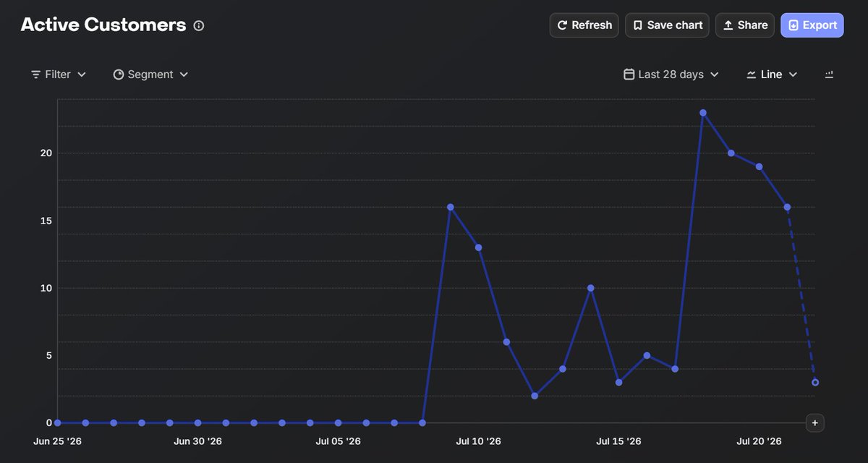The height and width of the screenshot is (463, 868).
Task: Open the Filter dropdown
Action: [x=59, y=75]
